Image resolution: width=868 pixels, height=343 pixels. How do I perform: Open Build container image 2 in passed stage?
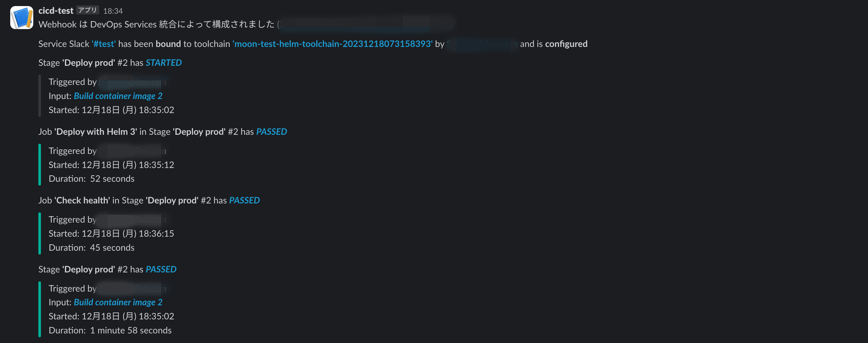(x=118, y=302)
